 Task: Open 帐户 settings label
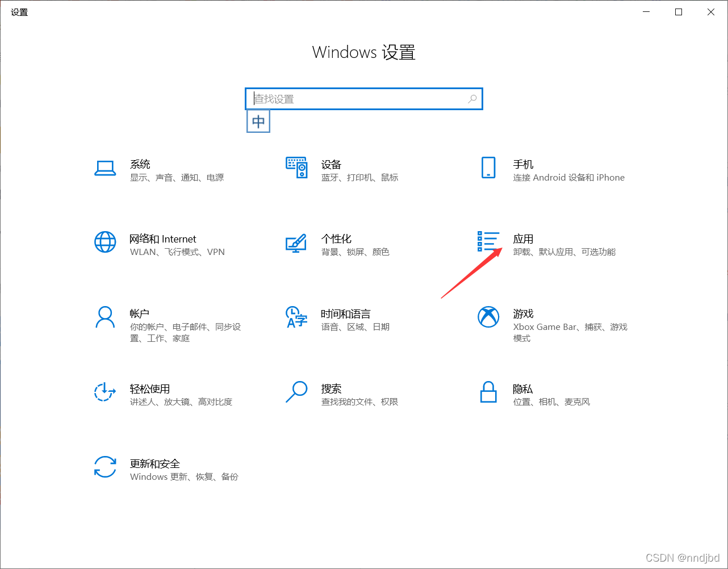tap(140, 313)
